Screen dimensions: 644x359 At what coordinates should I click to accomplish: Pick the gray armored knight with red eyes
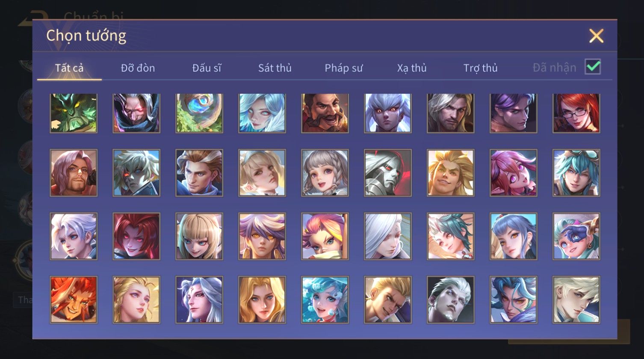click(x=388, y=173)
